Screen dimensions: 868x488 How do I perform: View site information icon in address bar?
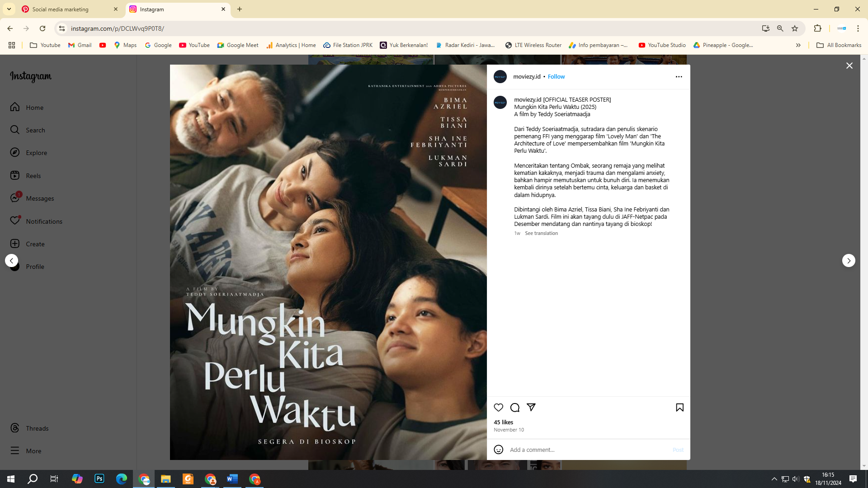pyautogui.click(x=61, y=28)
